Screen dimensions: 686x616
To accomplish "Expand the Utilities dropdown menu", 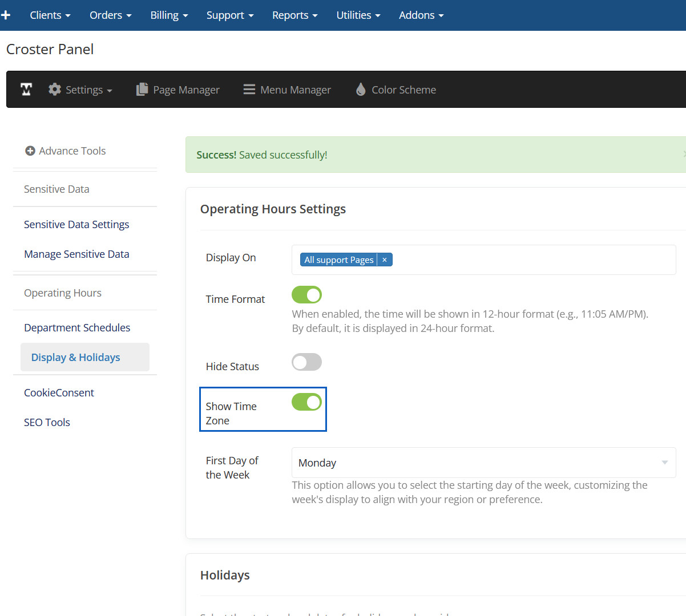I will click(358, 15).
